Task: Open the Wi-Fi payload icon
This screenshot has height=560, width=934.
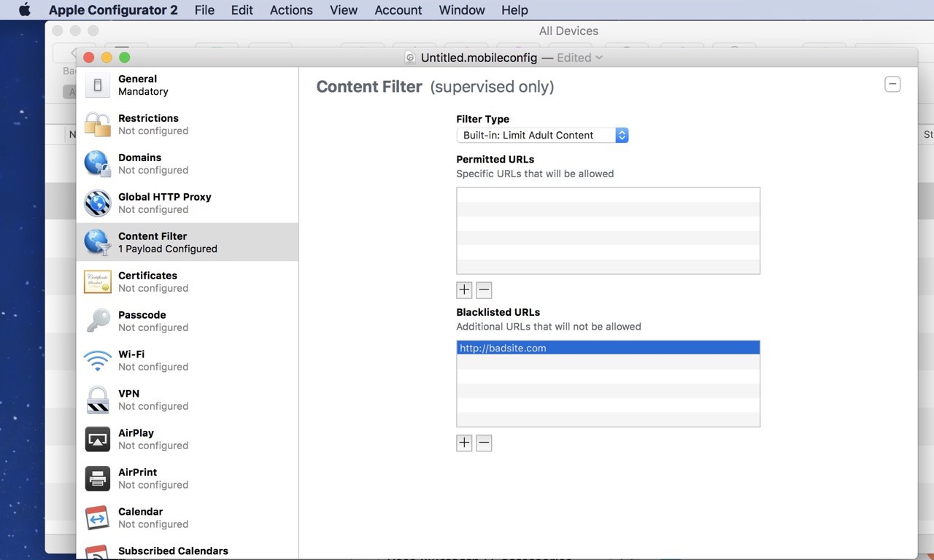Action: coord(97,360)
